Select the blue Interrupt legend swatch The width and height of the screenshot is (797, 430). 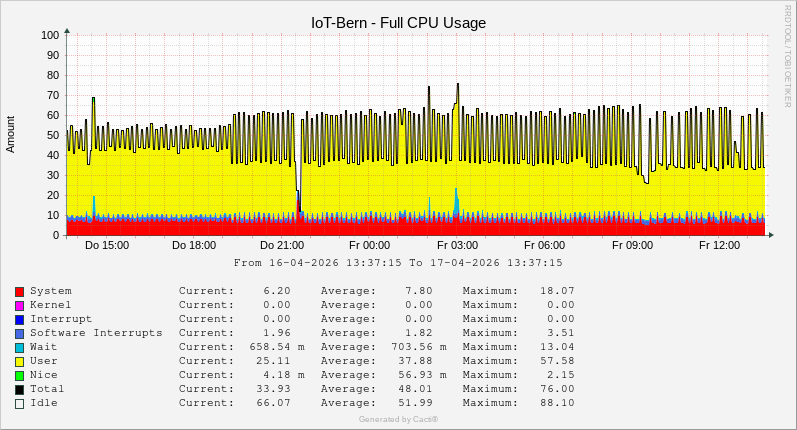pos(19,319)
